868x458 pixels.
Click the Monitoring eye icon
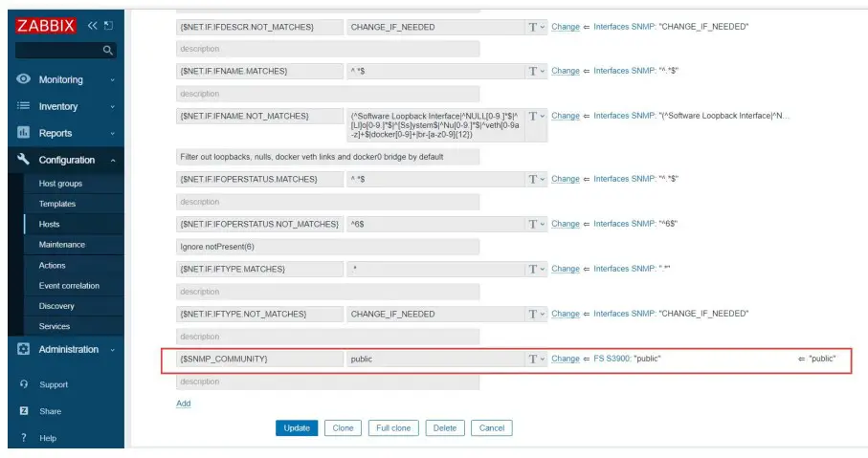(x=23, y=79)
